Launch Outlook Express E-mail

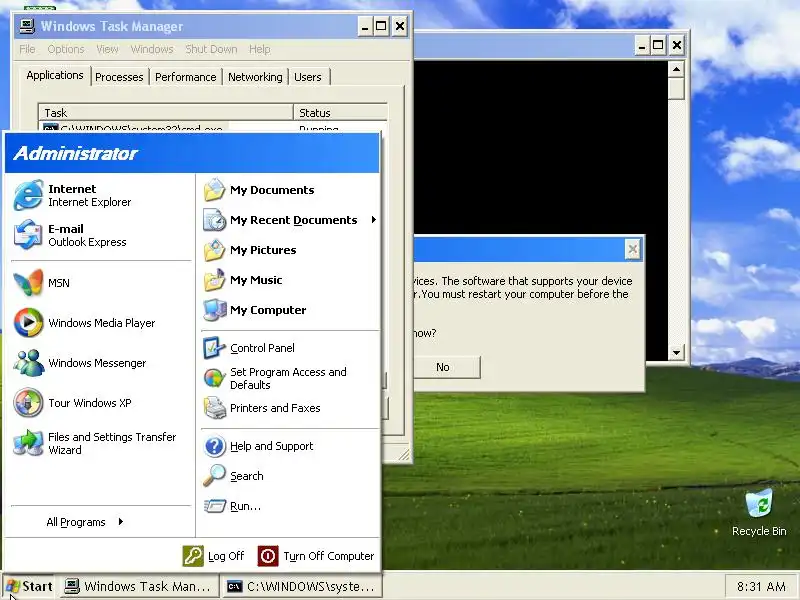pyautogui.click(x=101, y=235)
